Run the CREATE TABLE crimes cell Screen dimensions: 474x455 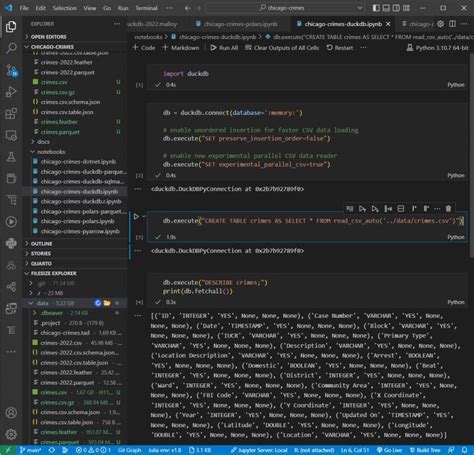point(136,217)
